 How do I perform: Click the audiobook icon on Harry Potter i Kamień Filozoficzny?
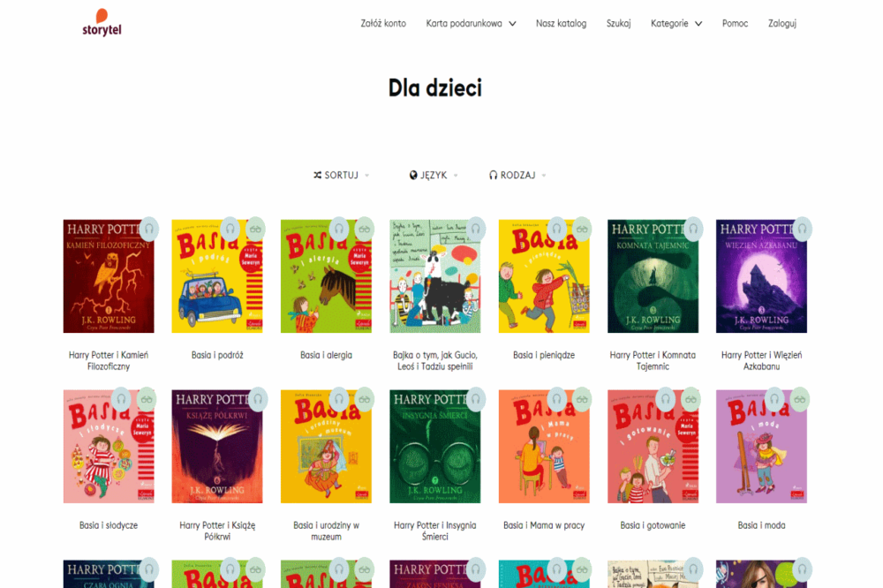(148, 230)
